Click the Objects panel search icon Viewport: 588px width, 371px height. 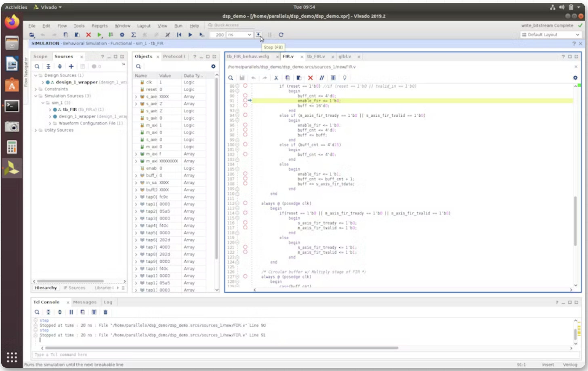click(x=138, y=66)
